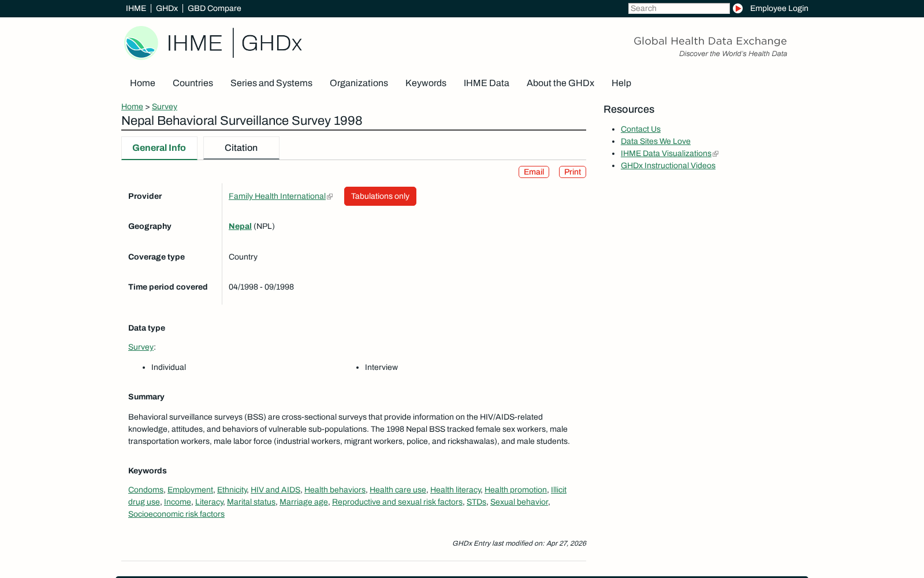Open the Help menu item
Viewport: 924px width, 578px height.
pyautogui.click(x=621, y=83)
